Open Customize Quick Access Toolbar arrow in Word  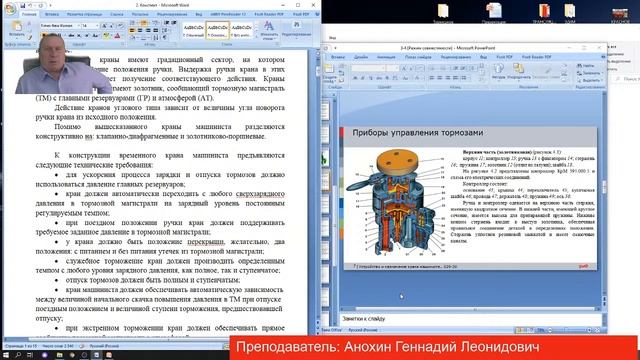50,6
